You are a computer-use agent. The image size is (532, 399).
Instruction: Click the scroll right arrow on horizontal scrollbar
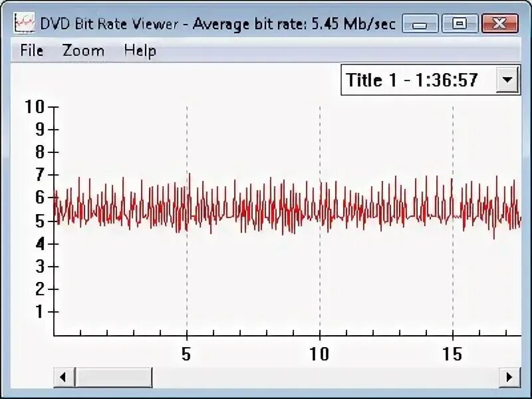pyautogui.click(x=509, y=377)
